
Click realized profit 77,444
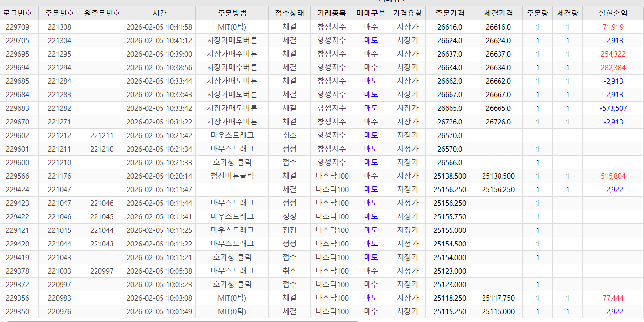click(613, 298)
